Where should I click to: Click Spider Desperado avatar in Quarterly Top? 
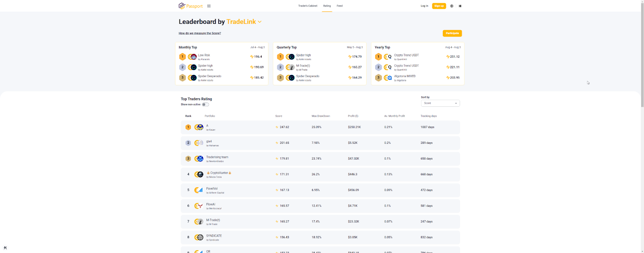(x=292, y=78)
